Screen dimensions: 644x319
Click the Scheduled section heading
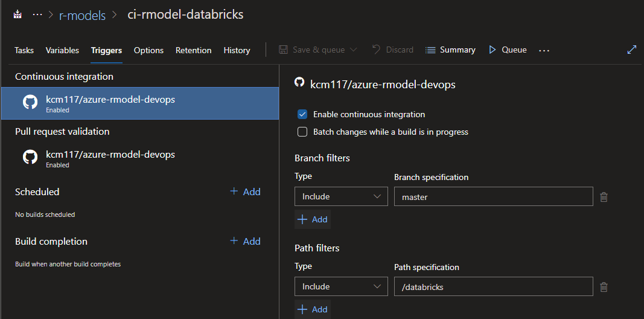click(x=37, y=192)
